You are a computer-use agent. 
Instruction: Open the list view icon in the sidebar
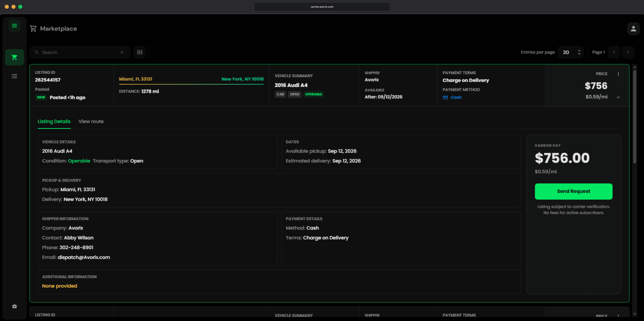(15, 76)
